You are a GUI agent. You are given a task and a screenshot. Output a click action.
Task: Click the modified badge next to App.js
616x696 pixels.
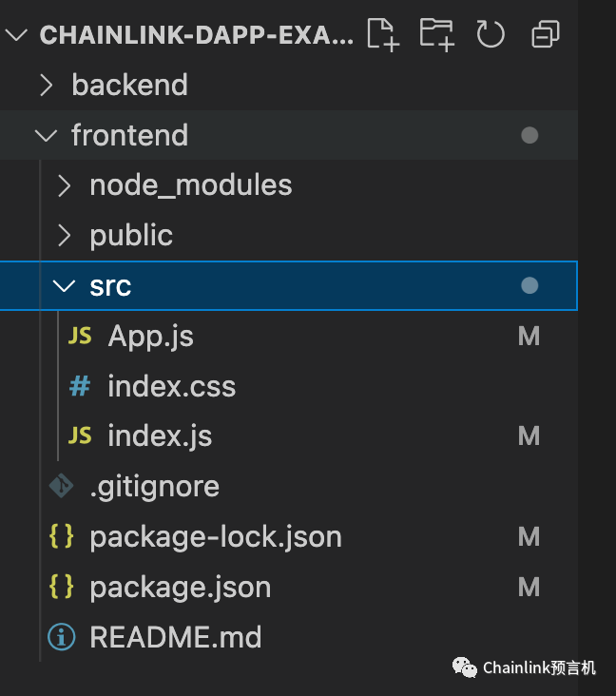[x=529, y=336]
